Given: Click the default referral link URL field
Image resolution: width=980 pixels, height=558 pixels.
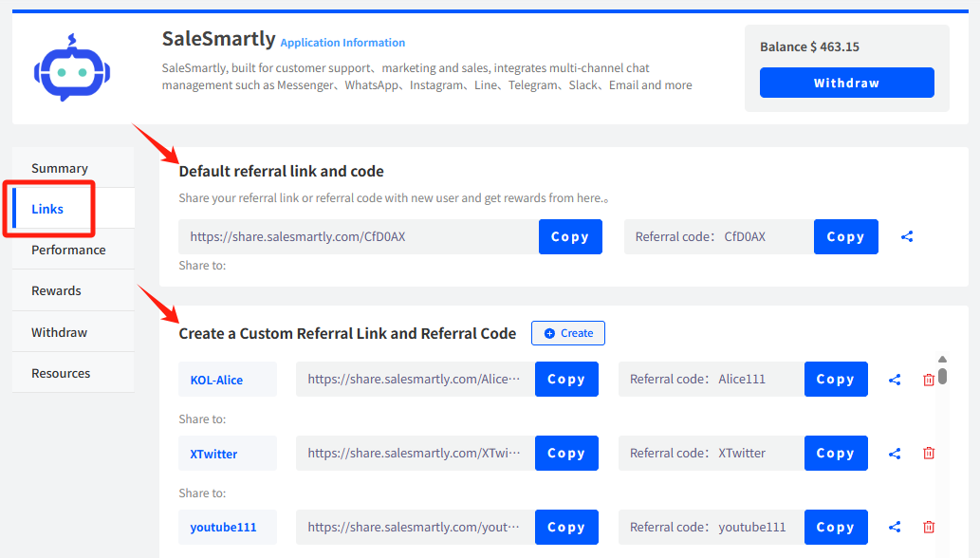Looking at the screenshot, I should [x=359, y=237].
